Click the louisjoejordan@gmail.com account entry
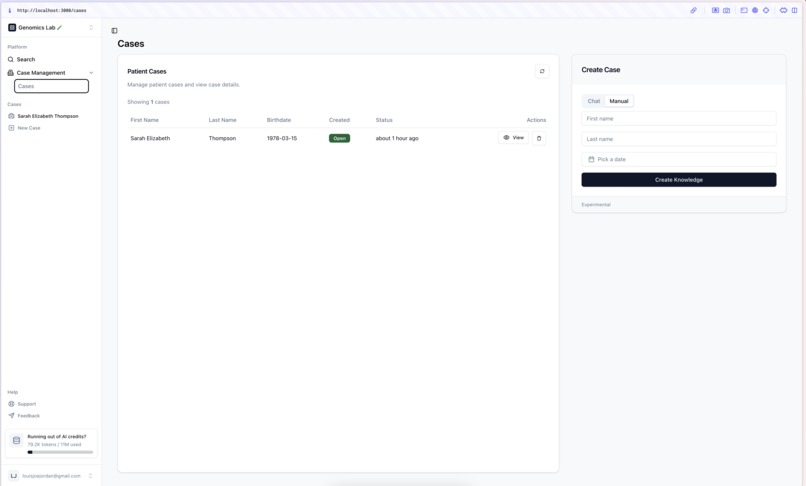The height and width of the screenshot is (486, 806). coord(51,476)
